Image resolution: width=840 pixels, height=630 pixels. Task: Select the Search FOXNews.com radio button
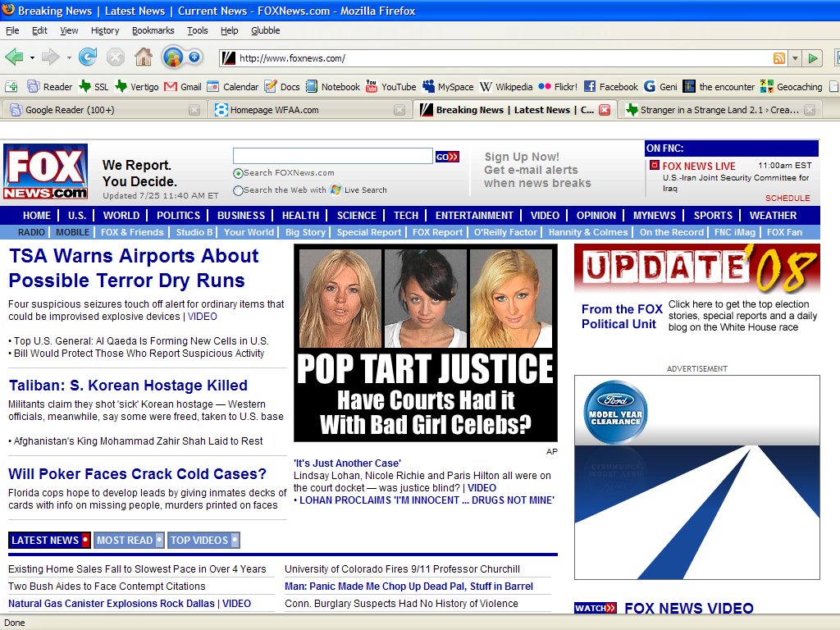tap(238, 173)
